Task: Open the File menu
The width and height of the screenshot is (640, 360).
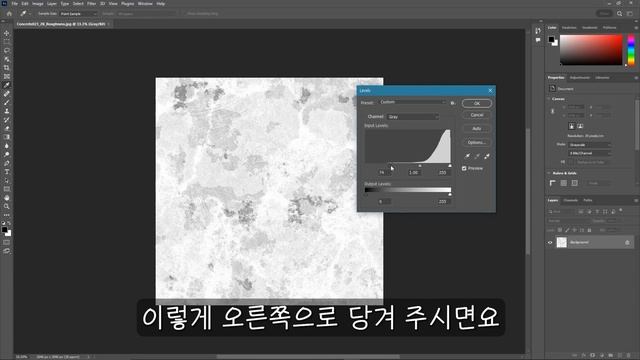Action: tap(15, 4)
